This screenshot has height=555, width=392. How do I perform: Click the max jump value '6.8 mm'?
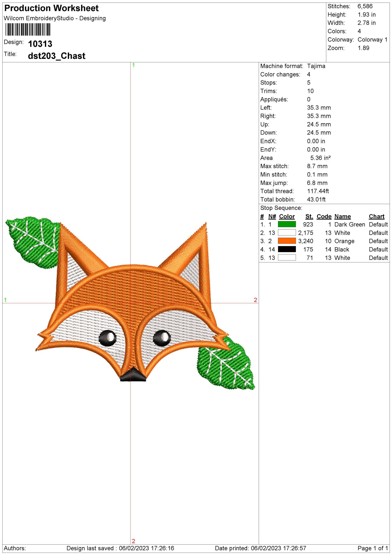317,183
